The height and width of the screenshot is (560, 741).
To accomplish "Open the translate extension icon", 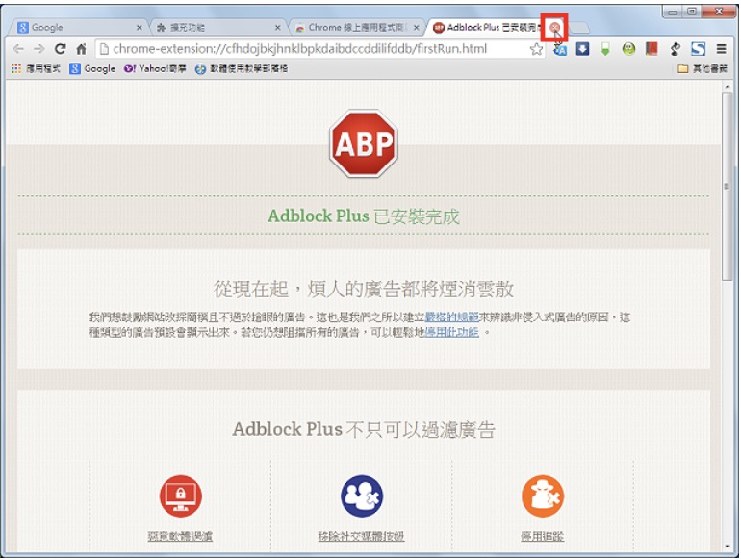I will [560, 49].
